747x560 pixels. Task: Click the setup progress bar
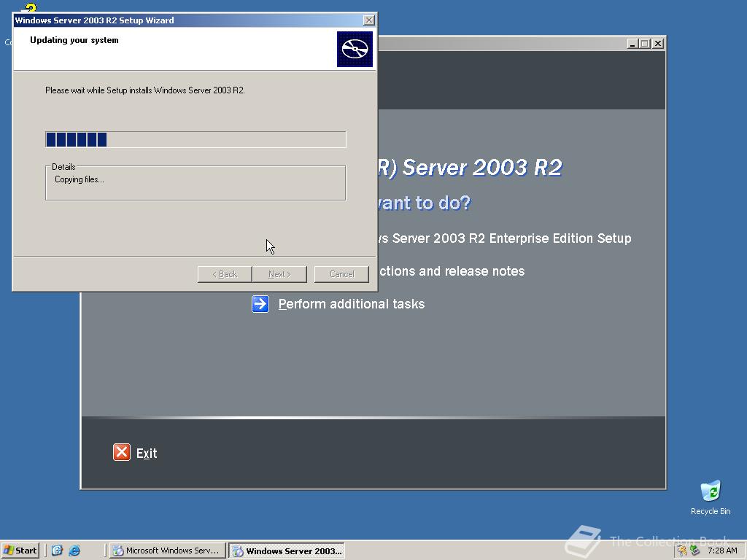196,139
